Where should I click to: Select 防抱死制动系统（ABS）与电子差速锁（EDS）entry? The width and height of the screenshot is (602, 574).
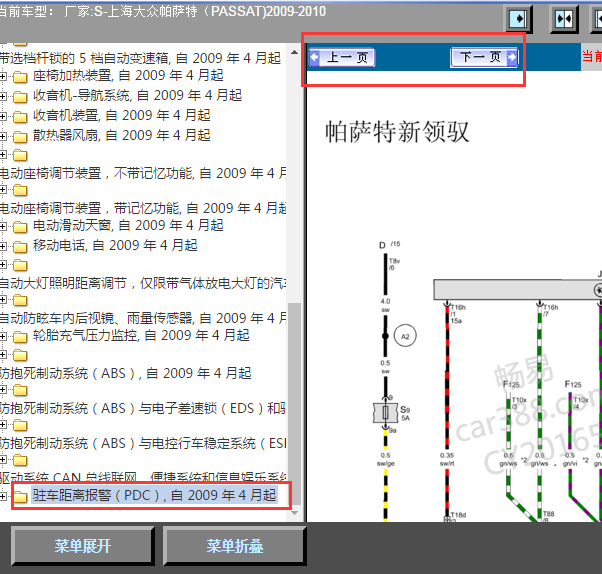tap(143, 408)
